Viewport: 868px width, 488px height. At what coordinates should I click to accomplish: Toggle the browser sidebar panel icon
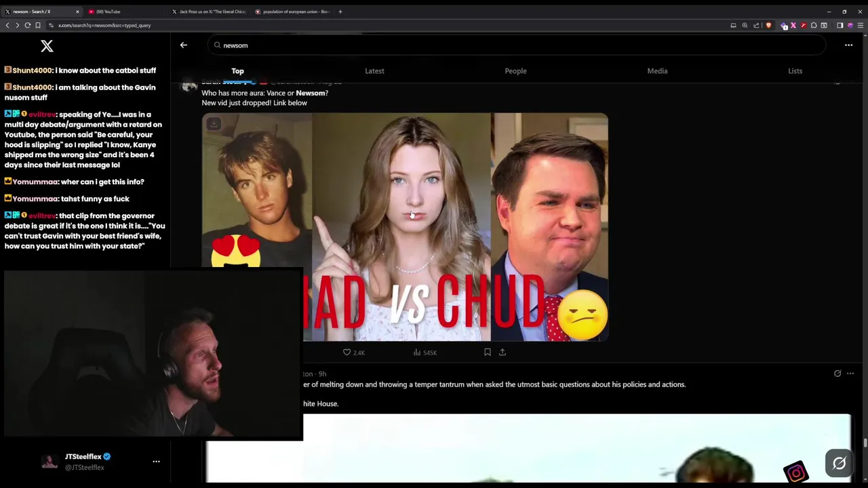point(840,25)
